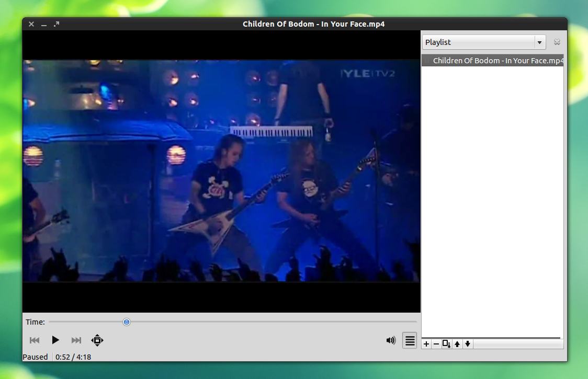Enter fullscreen with the four-arrow icon
The width and height of the screenshot is (588, 379).
click(97, 340)
